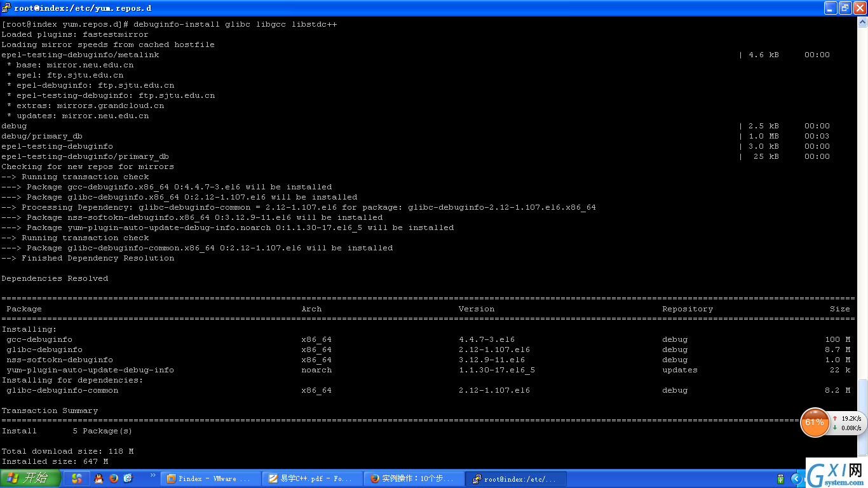Close the PuTTY terminal window
Image resolution: width=868 pixels, height=488 pixels.
point(860,8)
